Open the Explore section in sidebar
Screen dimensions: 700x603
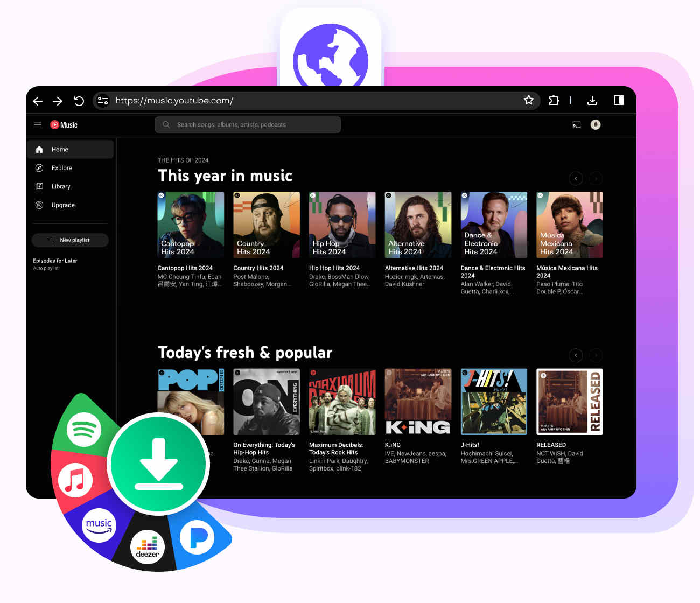[x=61, y=167]
